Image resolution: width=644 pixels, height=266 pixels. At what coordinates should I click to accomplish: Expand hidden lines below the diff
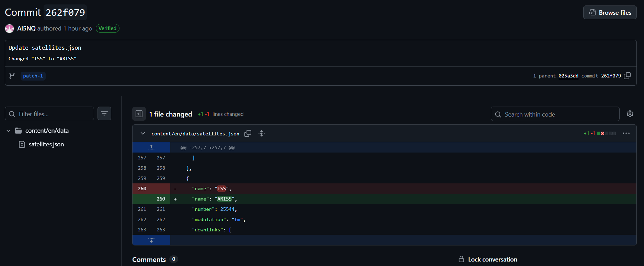click(151, 240)
